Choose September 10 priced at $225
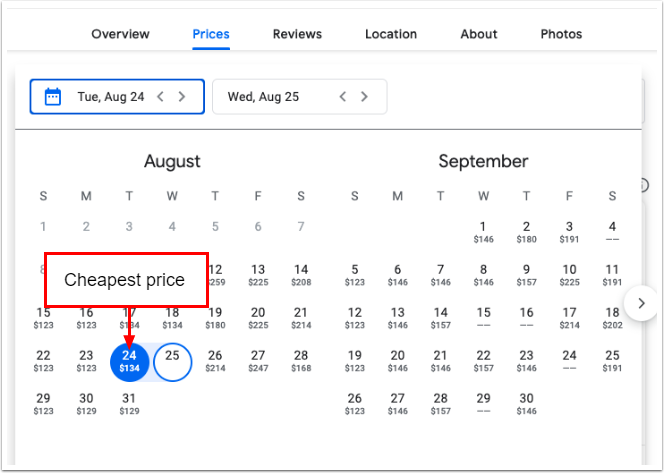 coord(569,274)
